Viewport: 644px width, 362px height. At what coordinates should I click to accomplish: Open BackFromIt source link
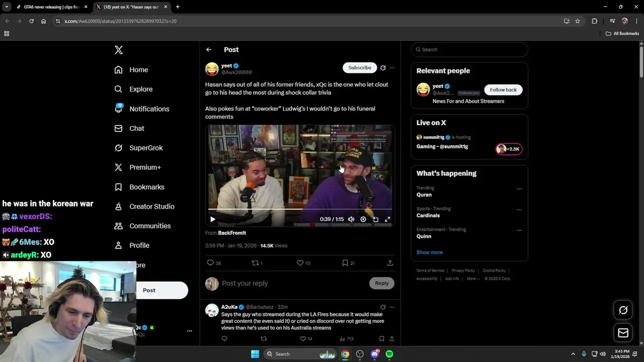coord(232,233)
